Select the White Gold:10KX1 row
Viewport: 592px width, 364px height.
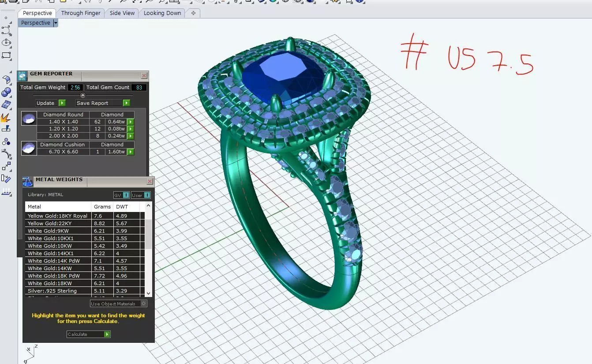pos(85,238)
